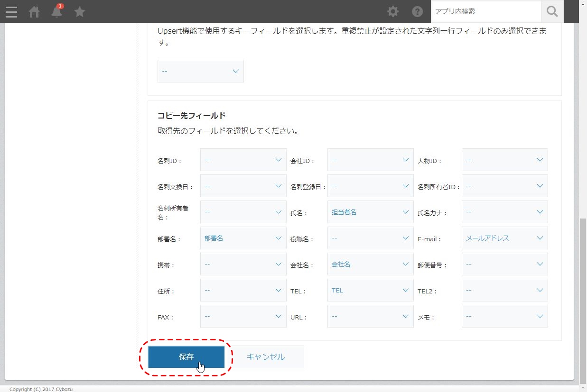
Task: Open the settings gear menu
Action: pos(393,11)
